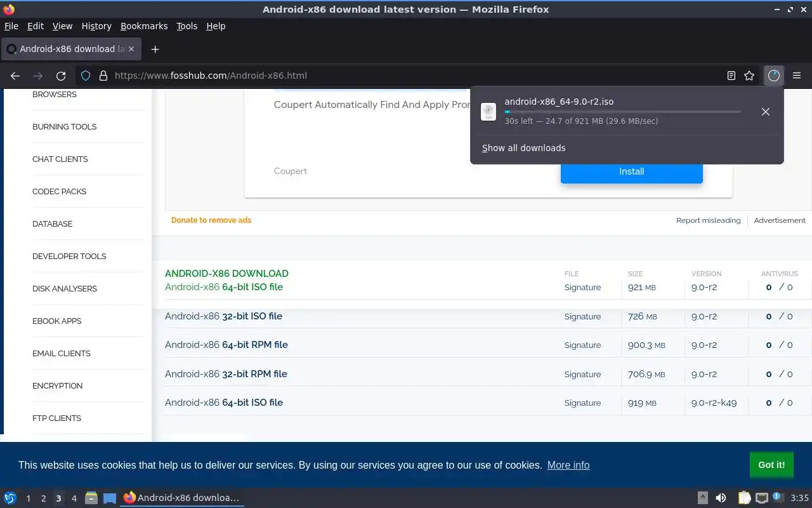Click Report misleading link
812x508 pixels.
(x=708, y=220)
